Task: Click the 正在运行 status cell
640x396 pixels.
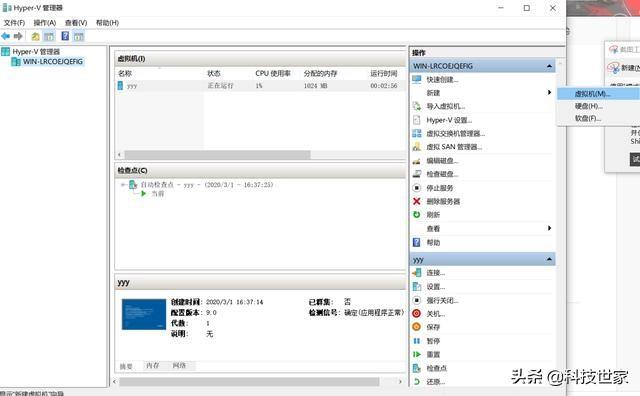Action: [220, 86]
